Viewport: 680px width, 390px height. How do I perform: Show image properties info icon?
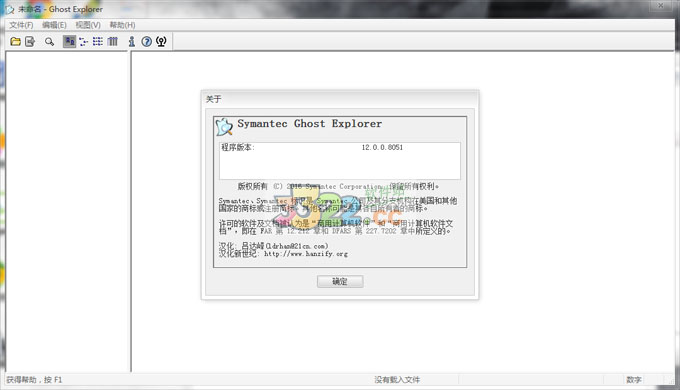(x=132, y=42)
